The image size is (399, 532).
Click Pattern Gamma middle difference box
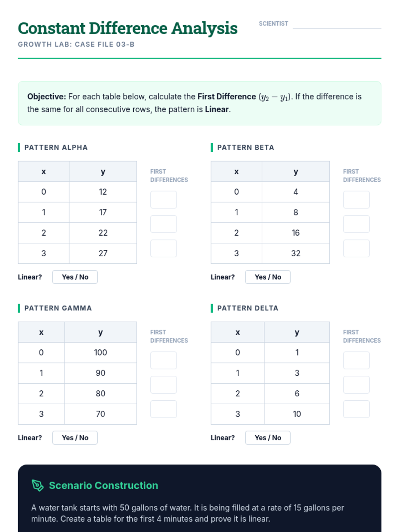[163, 385]
